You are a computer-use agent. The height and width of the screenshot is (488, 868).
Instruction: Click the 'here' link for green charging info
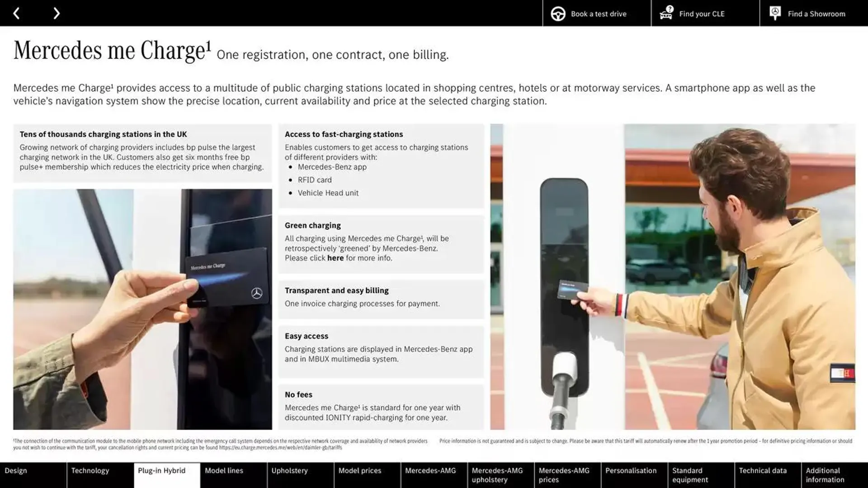pos(335,258)
